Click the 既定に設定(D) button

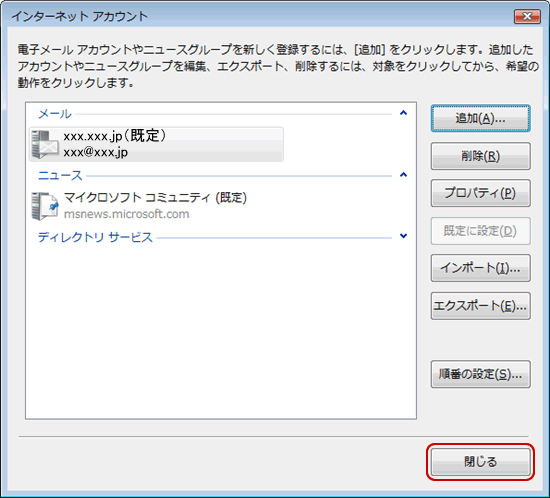[481, 231]
